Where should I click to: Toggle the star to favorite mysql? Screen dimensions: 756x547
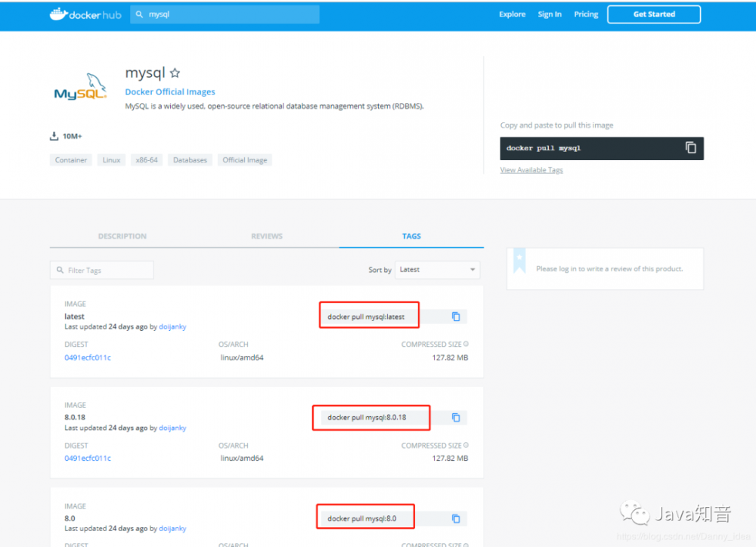coord(175,72)
